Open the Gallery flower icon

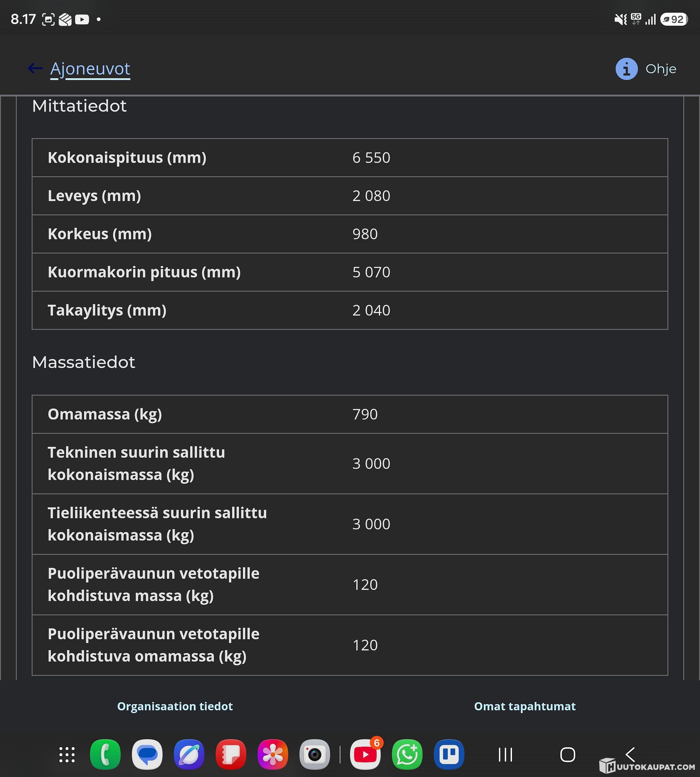[273, 755]
